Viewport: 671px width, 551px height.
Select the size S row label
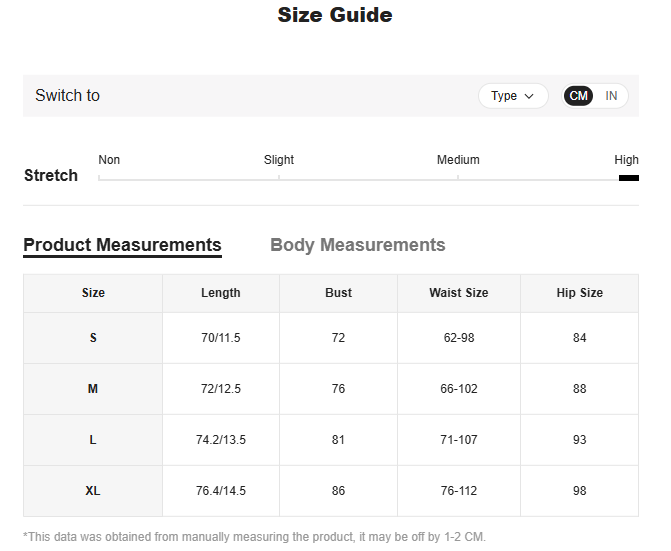(93, 338)
